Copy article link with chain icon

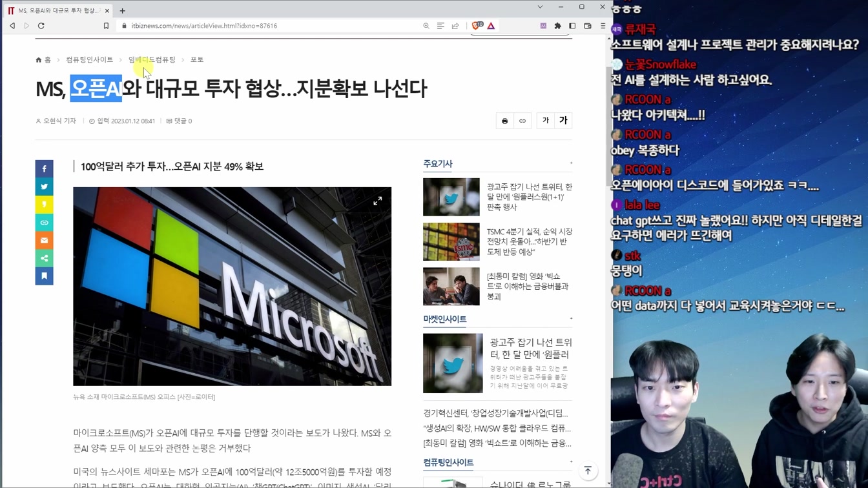(522, 121)
